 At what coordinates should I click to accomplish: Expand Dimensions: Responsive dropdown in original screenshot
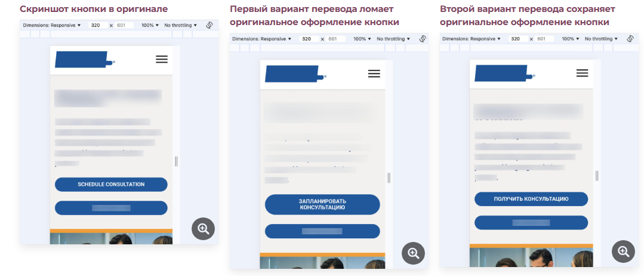(x=52, y=25)
